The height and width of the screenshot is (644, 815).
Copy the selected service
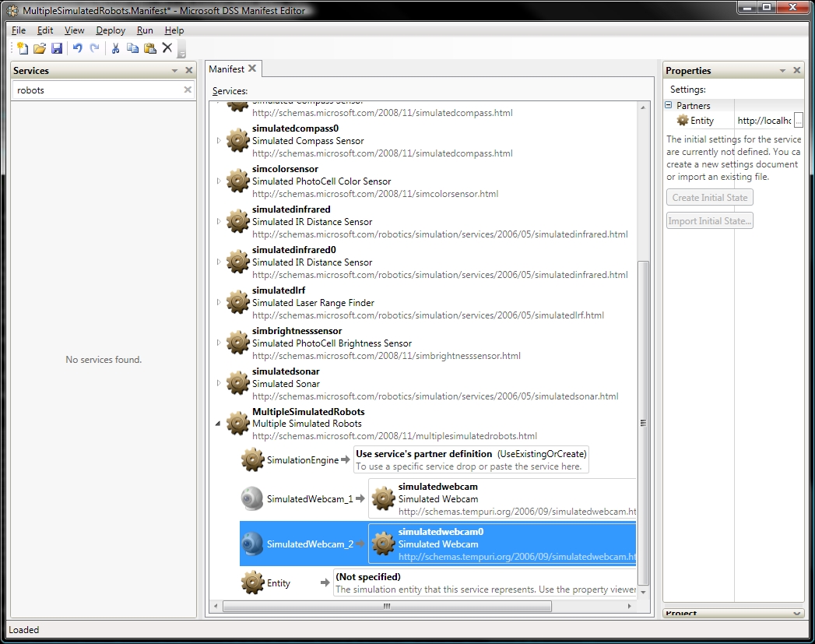tap(132, 48)
